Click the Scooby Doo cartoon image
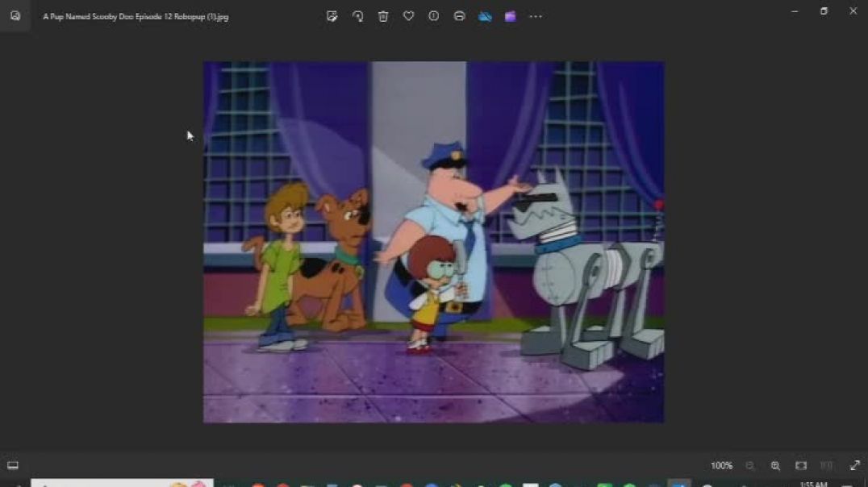868x487 pixels. [433, 242]
